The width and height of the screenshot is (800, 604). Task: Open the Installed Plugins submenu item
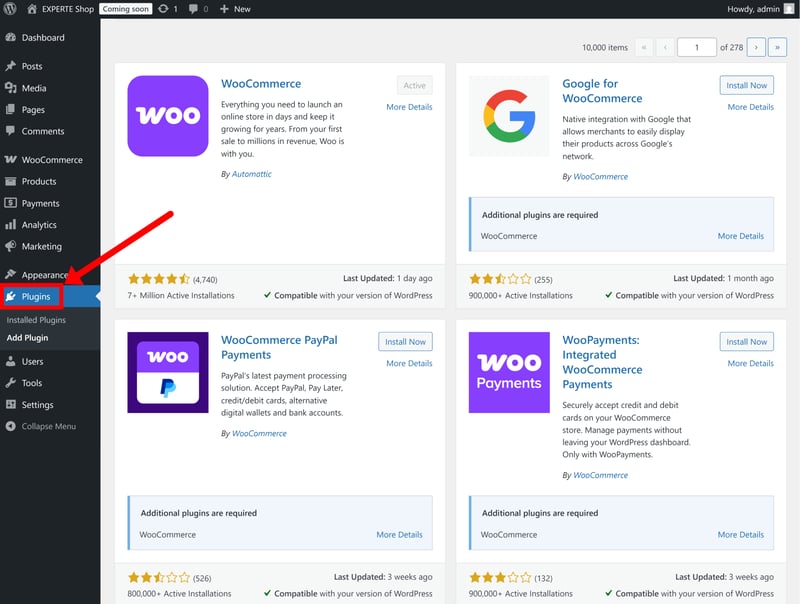(x=36, y=320)
